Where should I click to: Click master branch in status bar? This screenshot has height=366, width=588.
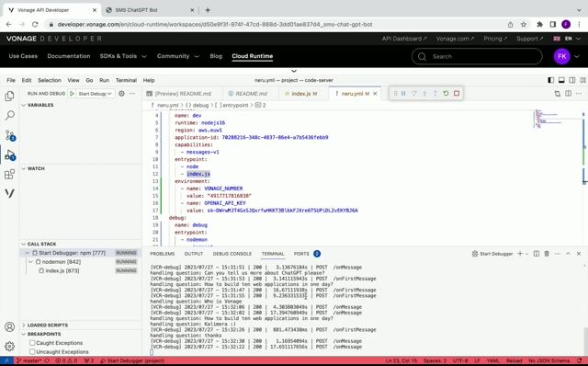tap(28, 360)
